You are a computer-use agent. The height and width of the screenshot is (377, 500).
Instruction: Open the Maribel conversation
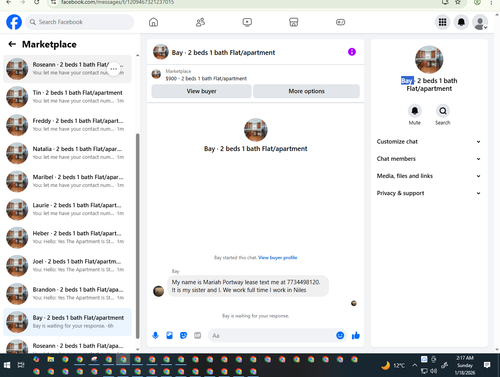[67, 181]
